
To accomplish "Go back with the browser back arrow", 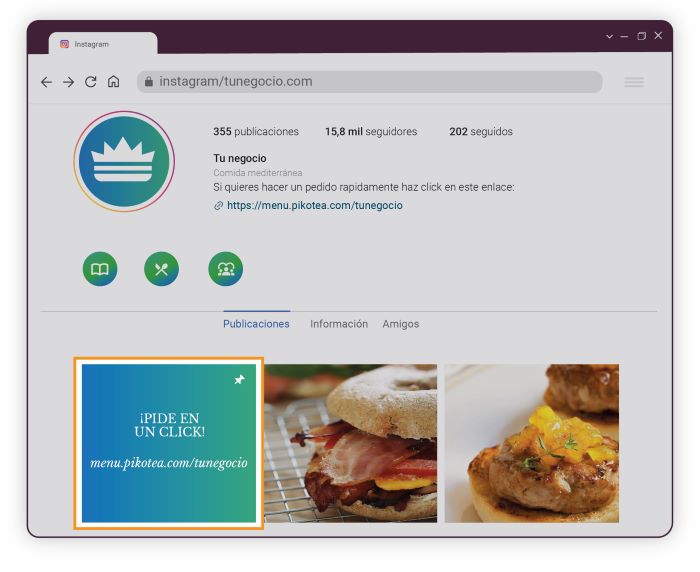I will (x=46, y=82).
